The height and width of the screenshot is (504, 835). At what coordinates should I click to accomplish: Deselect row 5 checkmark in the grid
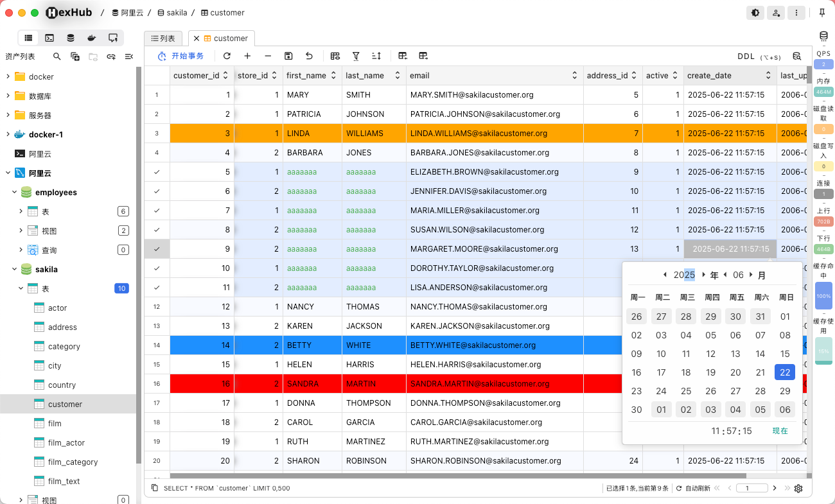click(157, 172)
